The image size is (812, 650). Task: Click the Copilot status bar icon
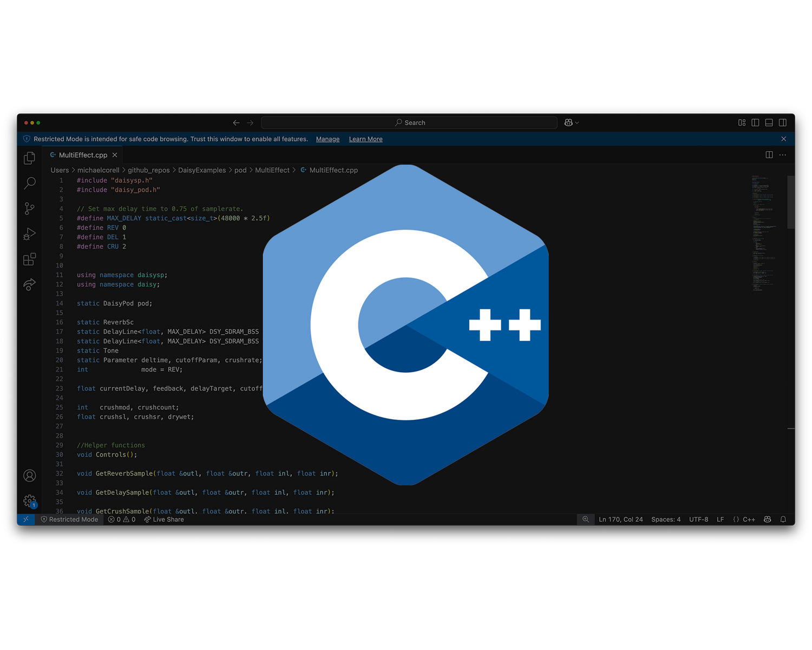pyautogui.click(x=768, y=519)
